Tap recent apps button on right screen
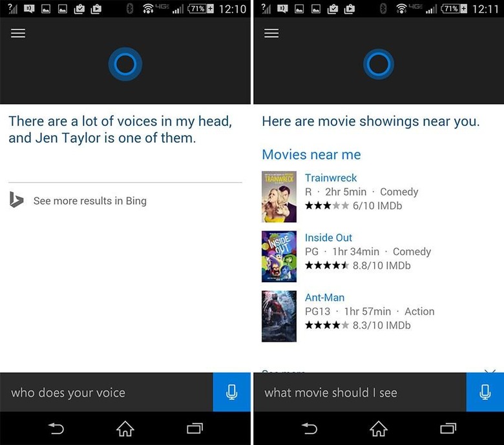This screenshot has width=504, height=445. (x=448, y=428)
